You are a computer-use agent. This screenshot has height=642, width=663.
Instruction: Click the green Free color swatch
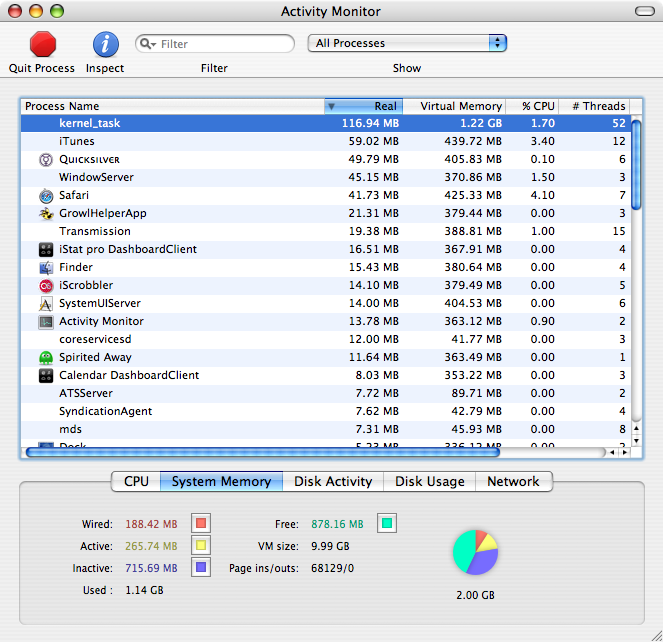(x=386, y=523)
